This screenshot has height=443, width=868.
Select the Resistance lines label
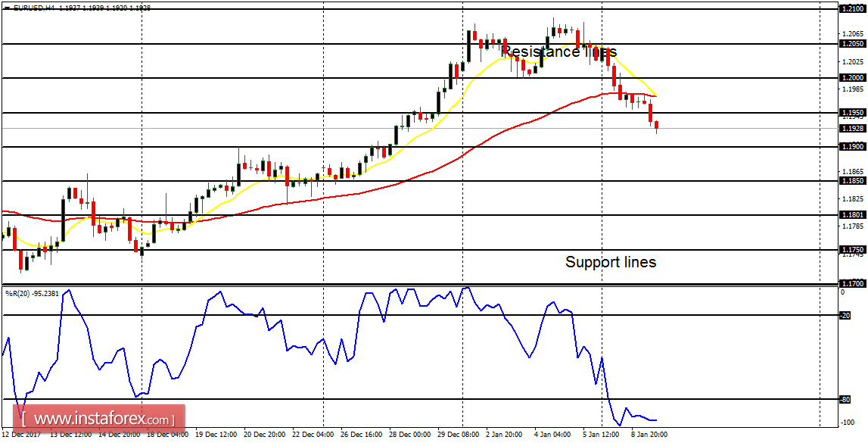560,52
